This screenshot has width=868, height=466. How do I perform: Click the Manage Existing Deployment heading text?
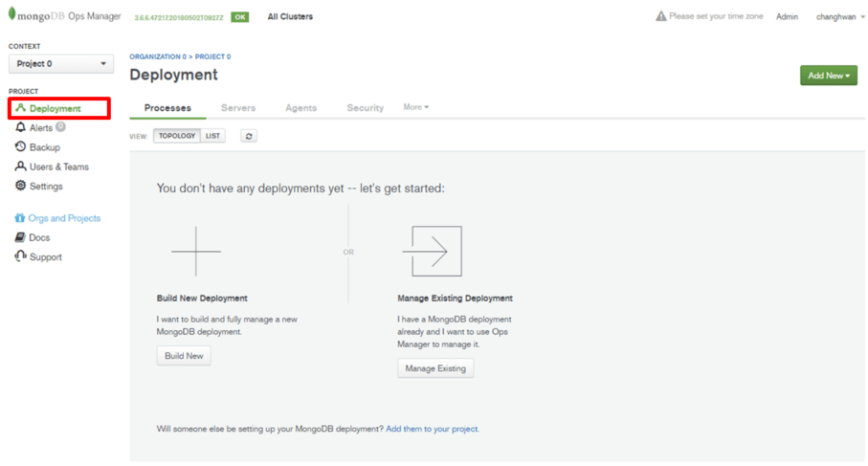click(455, 299)
